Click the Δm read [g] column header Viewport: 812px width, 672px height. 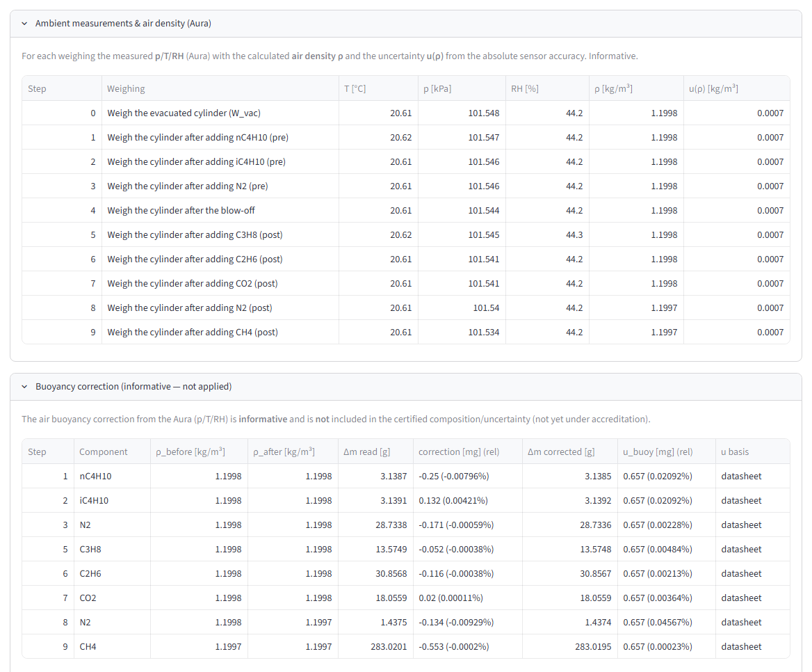click(366, 451)
